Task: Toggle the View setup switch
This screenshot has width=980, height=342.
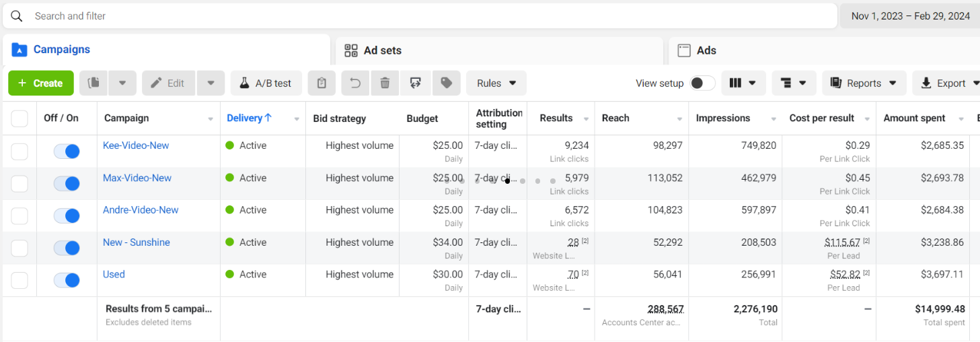Action: coord(702,83)
